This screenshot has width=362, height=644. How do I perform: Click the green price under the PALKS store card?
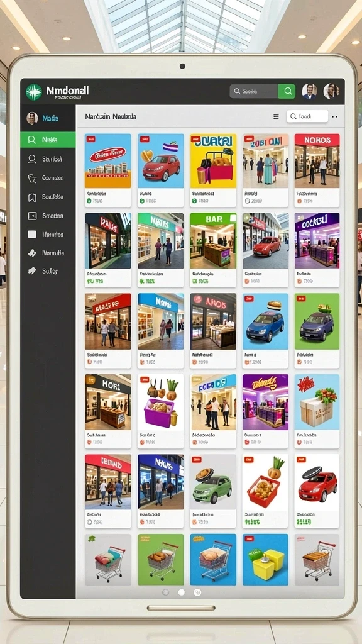[95, 281]
